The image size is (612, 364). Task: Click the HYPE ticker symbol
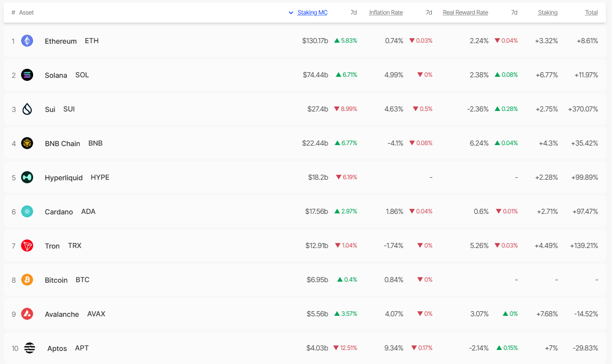pos(100,177)
